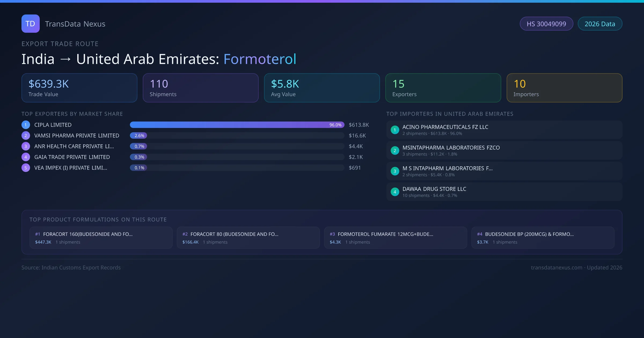Click VAMSI PHARMA rank 2 badge
Image resolution: width=644 pixels, height=338 pixels.
(26, 135)
